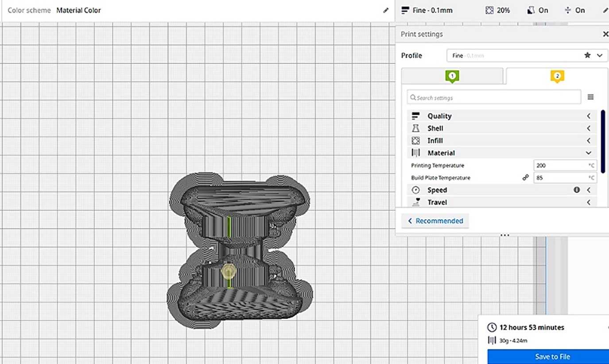Image resolution: width=609 pixels, height=364 pixels.
Task: Click the Save to File button
Action: tap(548, 356)
